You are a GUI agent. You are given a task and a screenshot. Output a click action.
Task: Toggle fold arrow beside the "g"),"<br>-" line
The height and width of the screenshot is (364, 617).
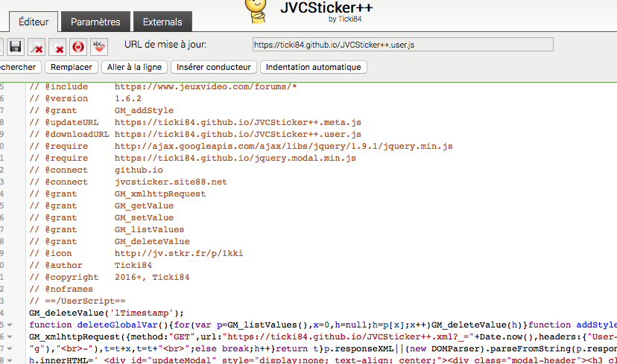coord(10,348)
